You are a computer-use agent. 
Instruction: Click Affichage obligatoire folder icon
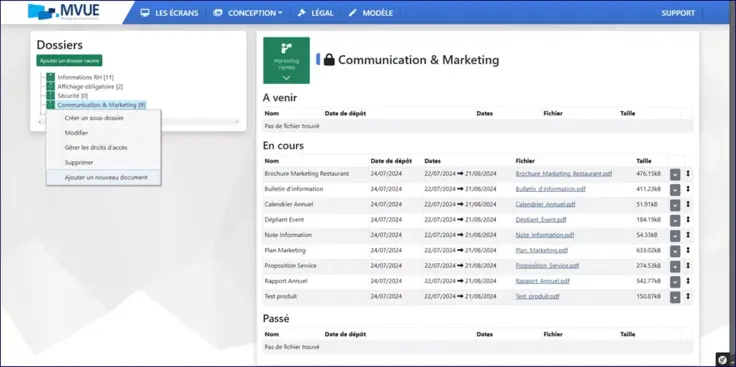(x=50, y=86)
